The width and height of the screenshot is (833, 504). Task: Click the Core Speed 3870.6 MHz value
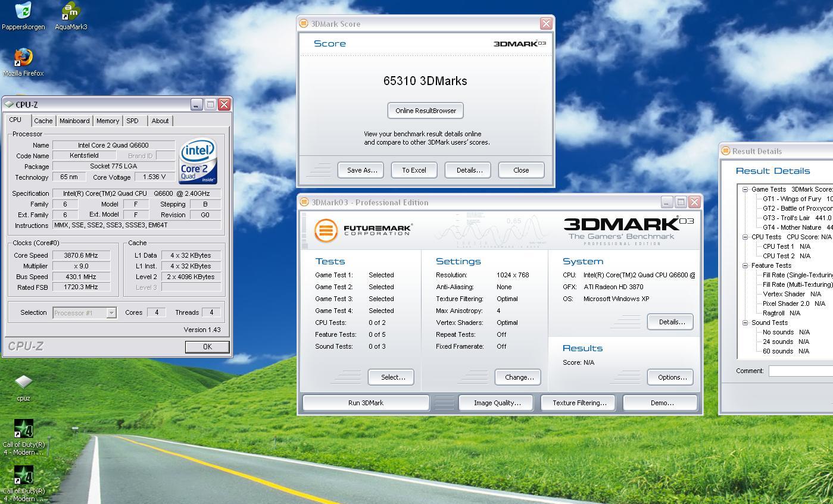[x=81, y=255]
